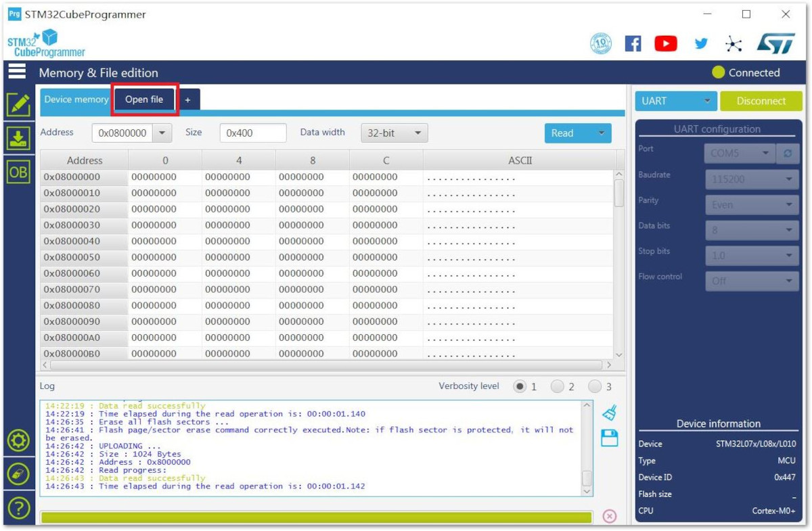The image size is (812, 531).
Task: Open the Twitter bird icon link
Action: pos(701,44)
